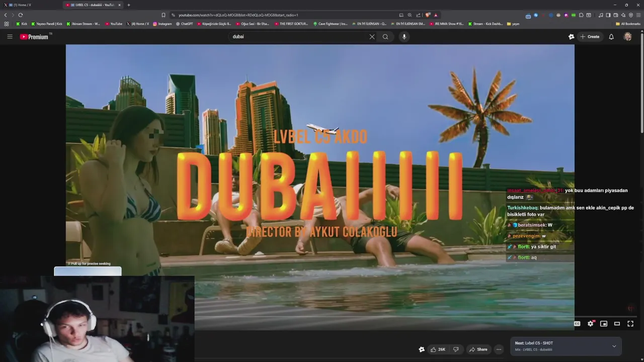The height and width of the screenshot is (362, 644).
Task: Start voice search with microphone
Action: (x=404, y=37)
